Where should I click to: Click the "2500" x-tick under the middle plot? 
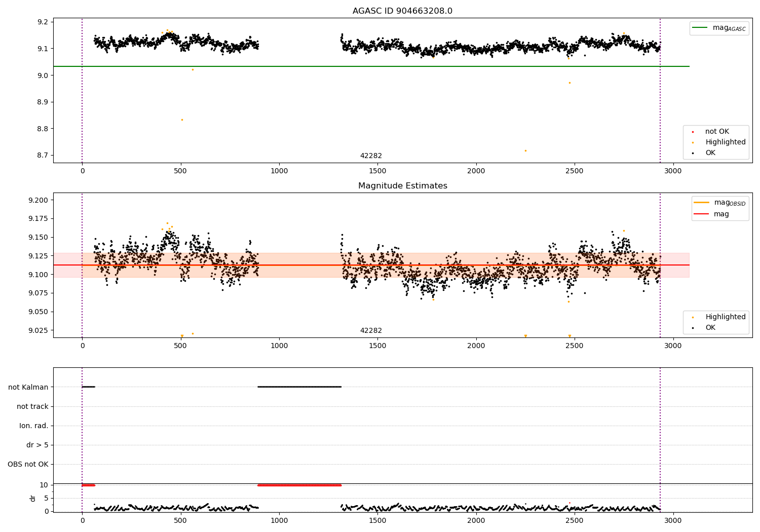(575, 346)
